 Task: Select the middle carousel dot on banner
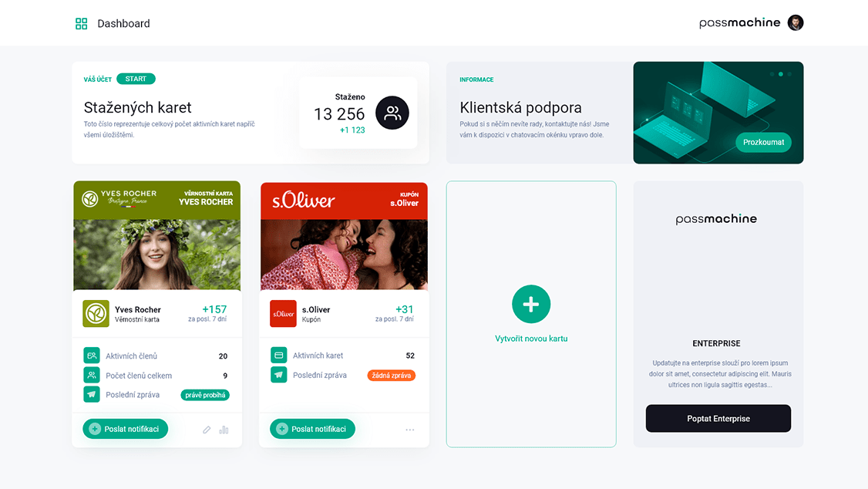(781, 74)
